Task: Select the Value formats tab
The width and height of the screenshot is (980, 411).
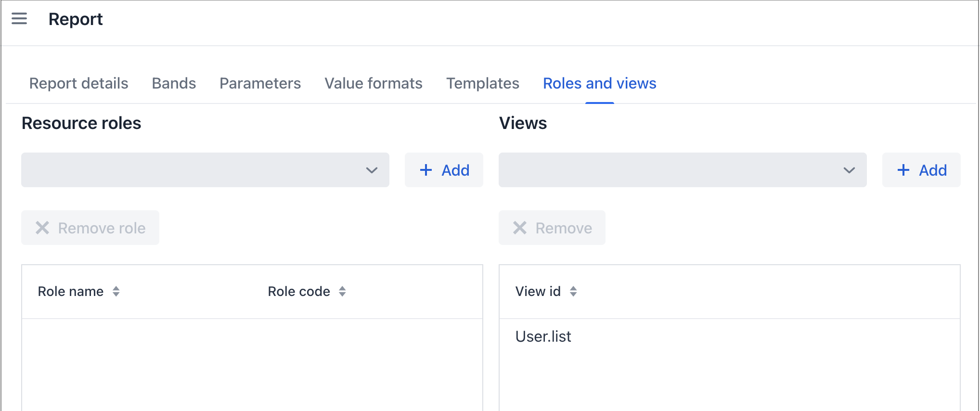Action: [x=373, y=83]
